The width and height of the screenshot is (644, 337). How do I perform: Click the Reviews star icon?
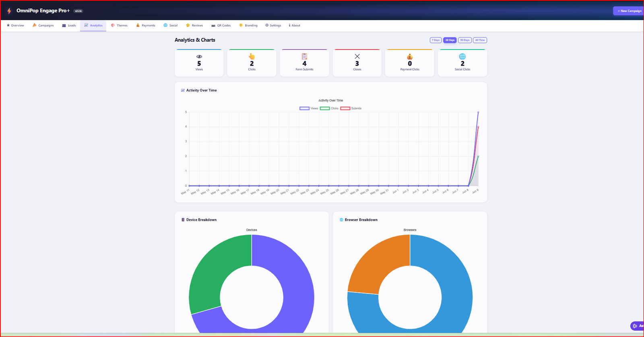click(188, 25)
